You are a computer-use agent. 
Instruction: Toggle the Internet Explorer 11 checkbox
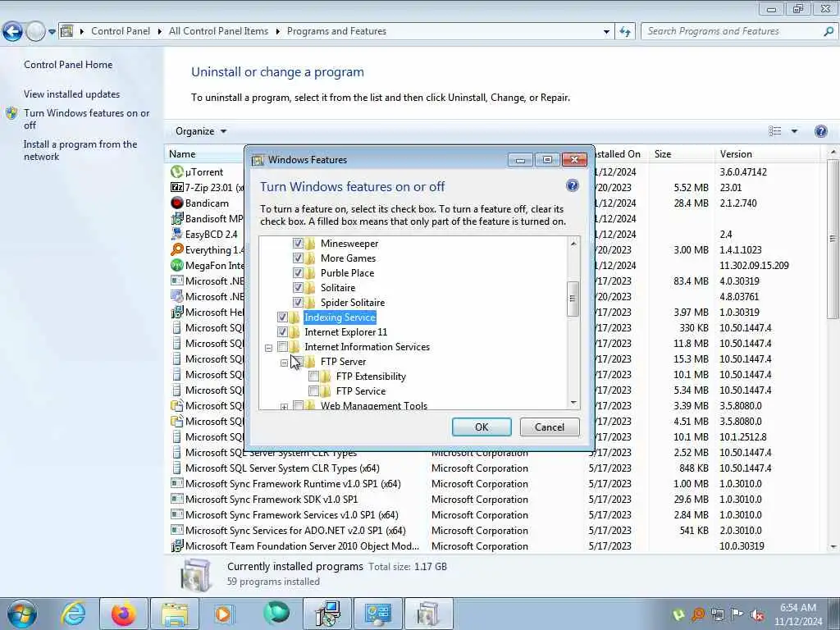tap(282, 332)
